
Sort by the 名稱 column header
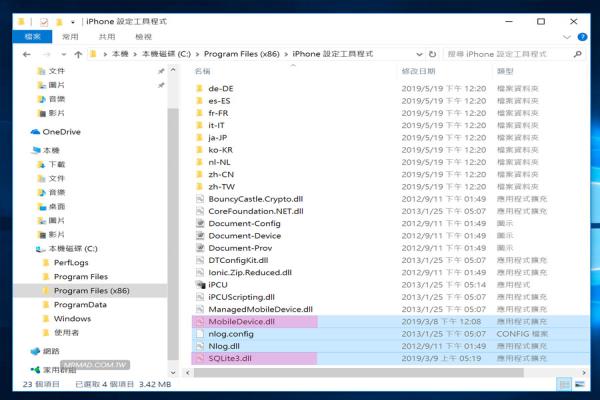[202, 71]
